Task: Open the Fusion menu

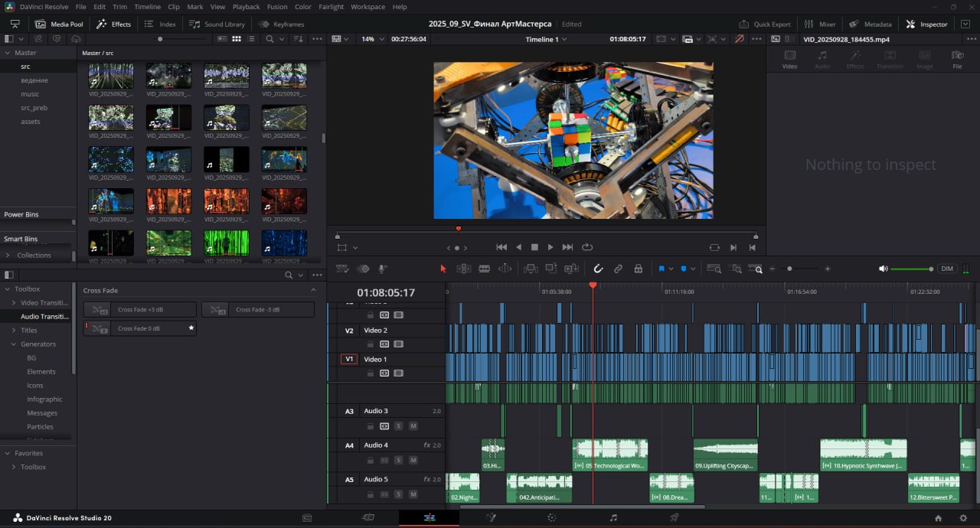Action: tap(277, 7)
